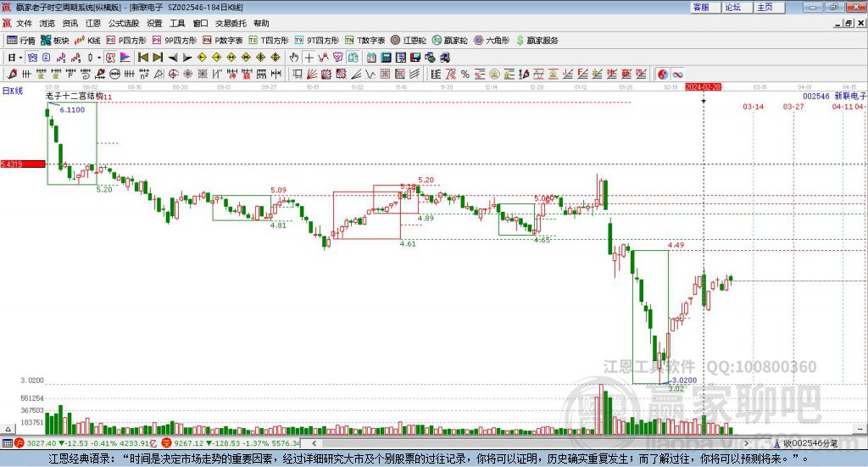The image size is (868, 467).
Task: Open the 板块 sector view
Action: (54, 41)
